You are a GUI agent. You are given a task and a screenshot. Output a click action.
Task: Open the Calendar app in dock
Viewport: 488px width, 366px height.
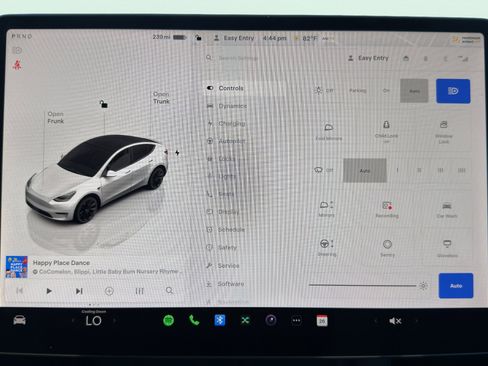pyautogui.click(x=322, y=321)
